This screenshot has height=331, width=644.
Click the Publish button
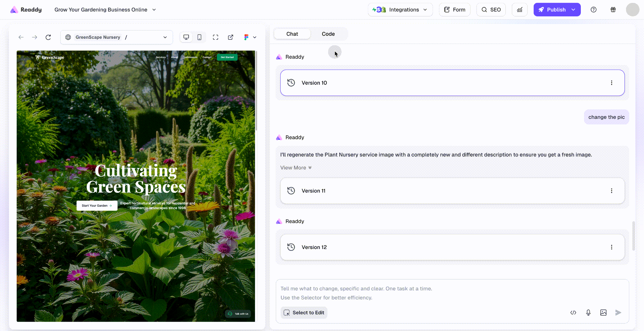pyautogui.click(x=552, y=10)
